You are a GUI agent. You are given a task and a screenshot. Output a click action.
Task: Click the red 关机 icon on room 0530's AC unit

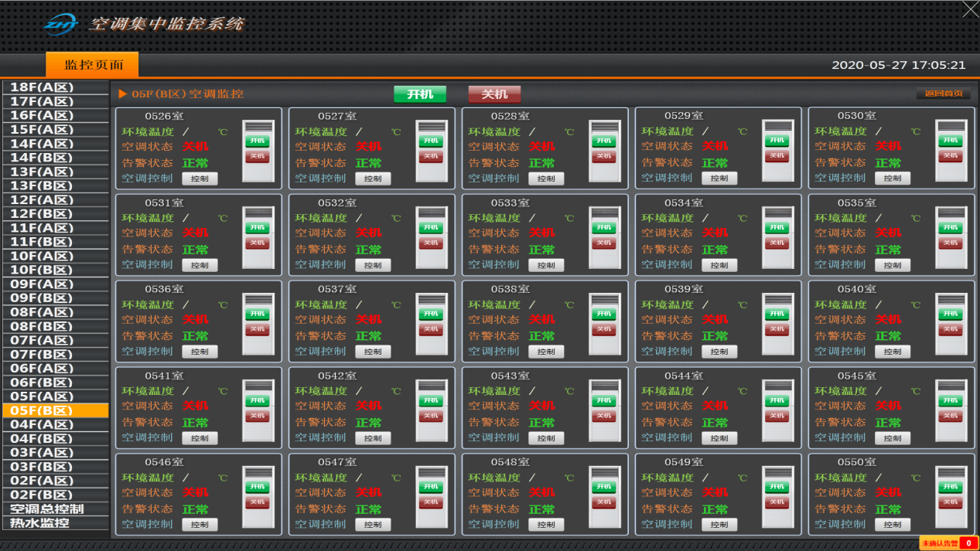[x=951, y=155]
